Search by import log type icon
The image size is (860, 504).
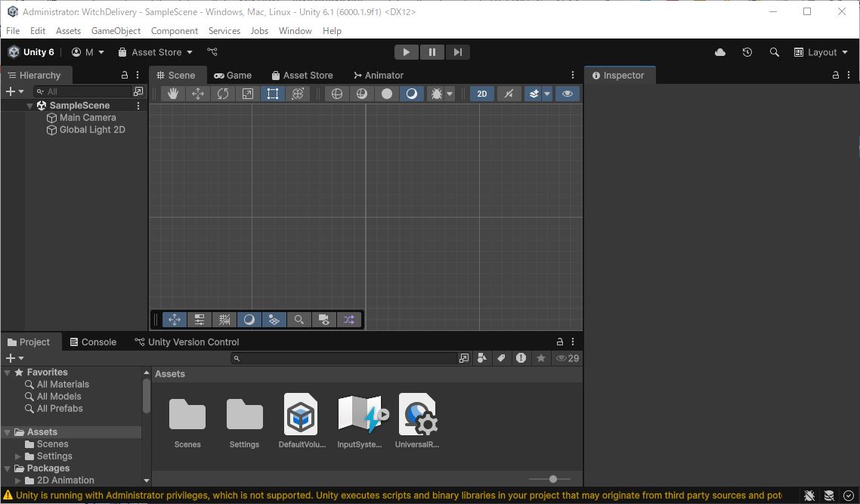point(521,358)
